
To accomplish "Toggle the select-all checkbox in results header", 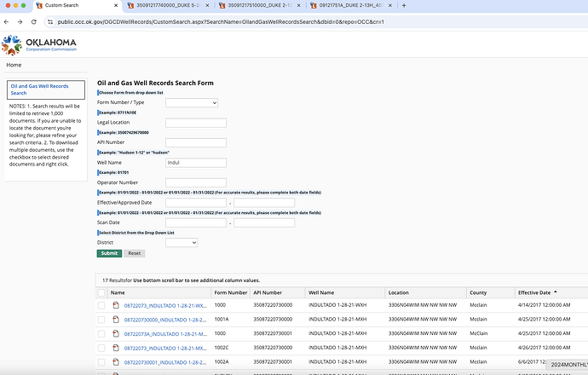I will tap(101, 292).
